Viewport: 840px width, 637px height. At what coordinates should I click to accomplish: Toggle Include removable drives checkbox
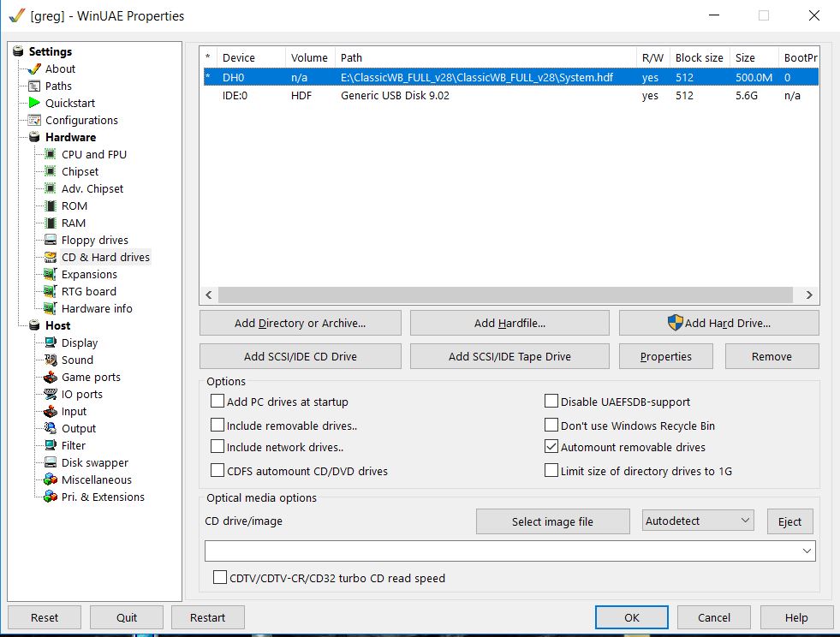click(x=217, y=426)
